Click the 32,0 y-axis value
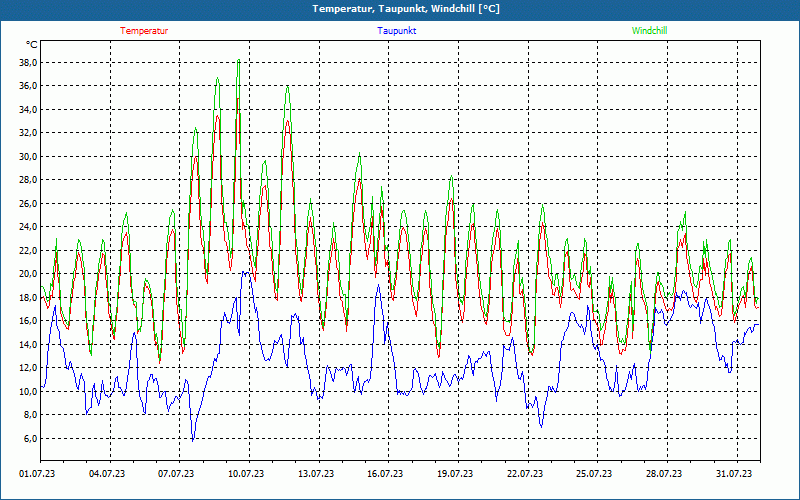 29,133
